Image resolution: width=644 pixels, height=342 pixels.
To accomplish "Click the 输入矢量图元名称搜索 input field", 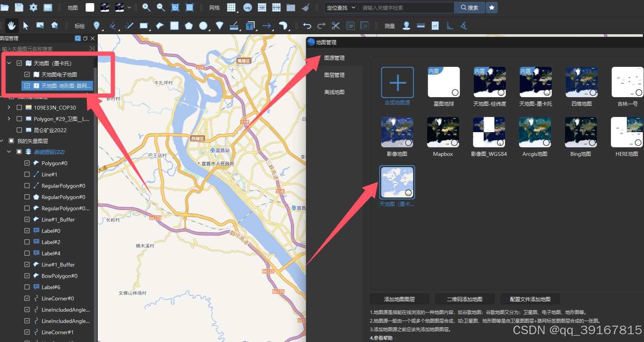I will click(x=45, y=49).
